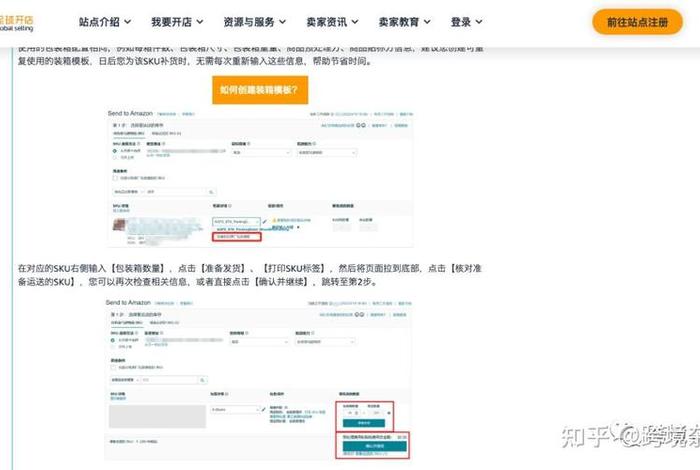Viewport: 700px width, 470px height.
Task: Open the 卖家教育 navigation menu
Action: click(x=404, y=22)
